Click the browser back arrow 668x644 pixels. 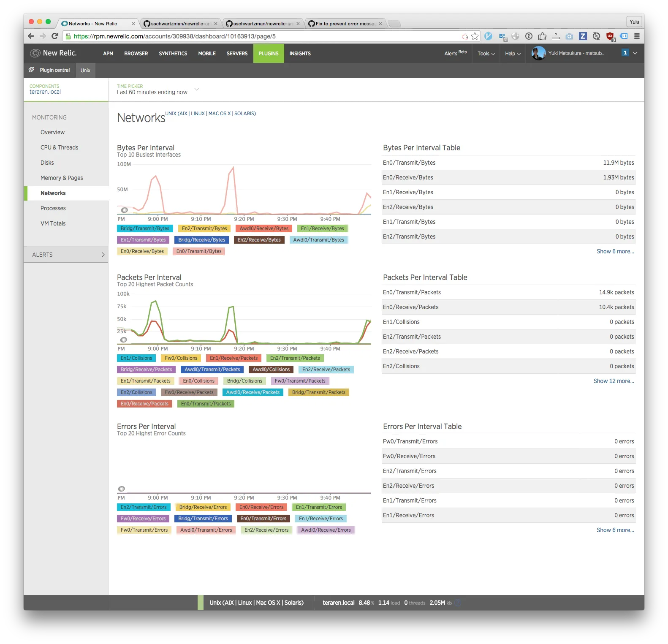click(x=31, y=36)
